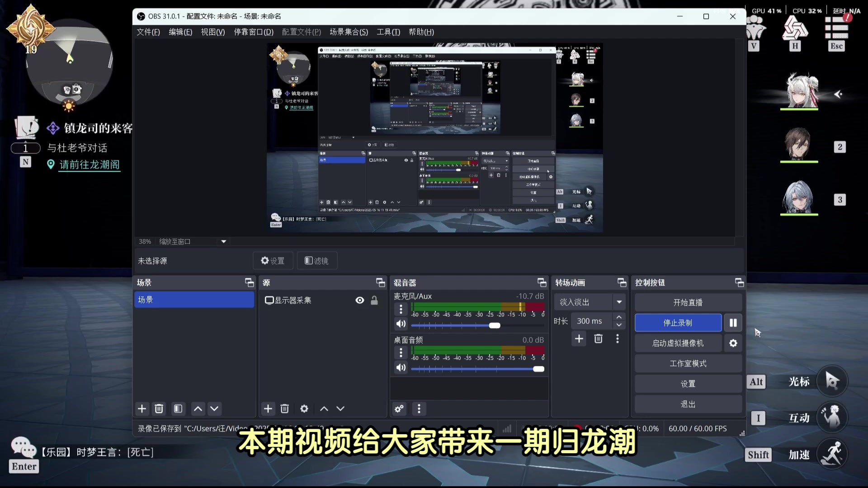Screen dimensions: 868x488
Task: Pause recording with pause icon button
Action: click(733, 323)
